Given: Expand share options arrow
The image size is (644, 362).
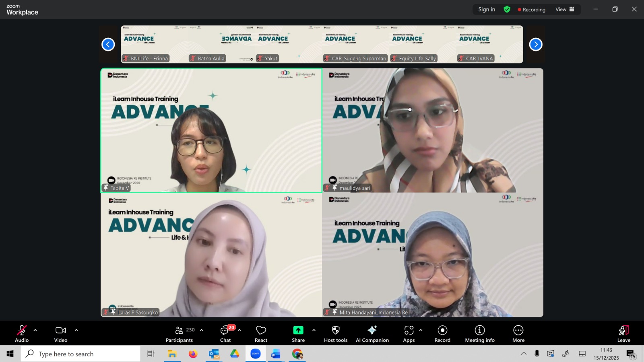Looking at the screenshot, I should (314, 330).
